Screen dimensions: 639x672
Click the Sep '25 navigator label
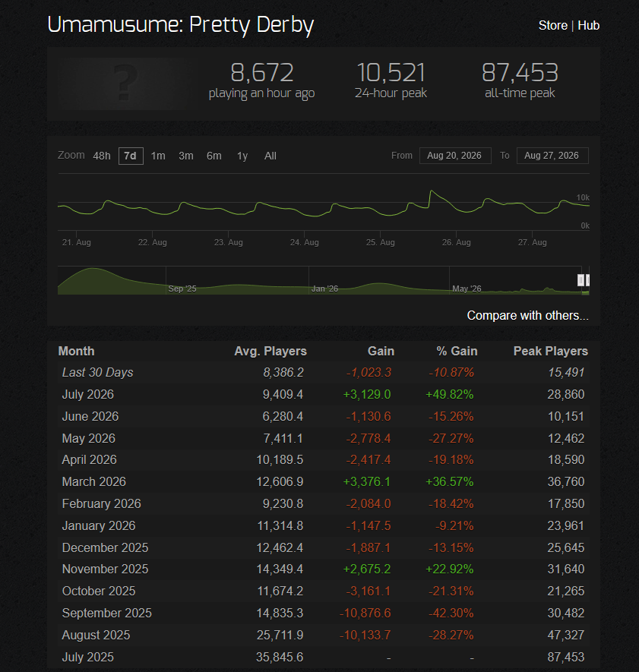182,289
